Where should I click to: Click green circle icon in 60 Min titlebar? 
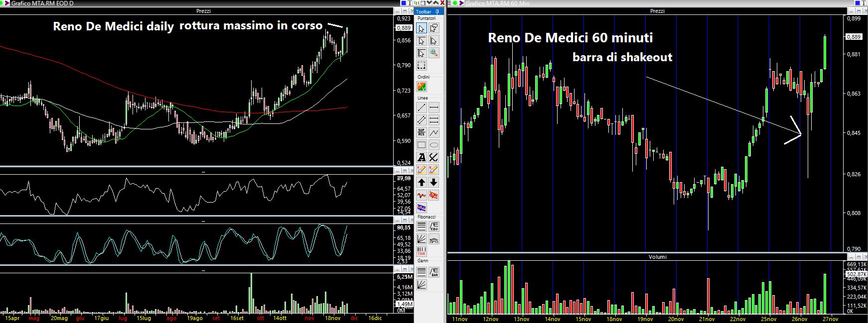455,3
